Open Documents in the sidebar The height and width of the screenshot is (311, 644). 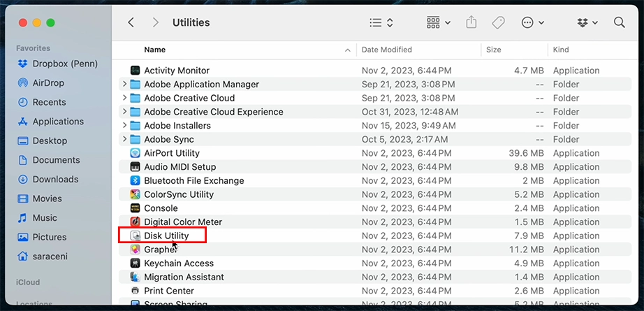click(x=48, y=160)
